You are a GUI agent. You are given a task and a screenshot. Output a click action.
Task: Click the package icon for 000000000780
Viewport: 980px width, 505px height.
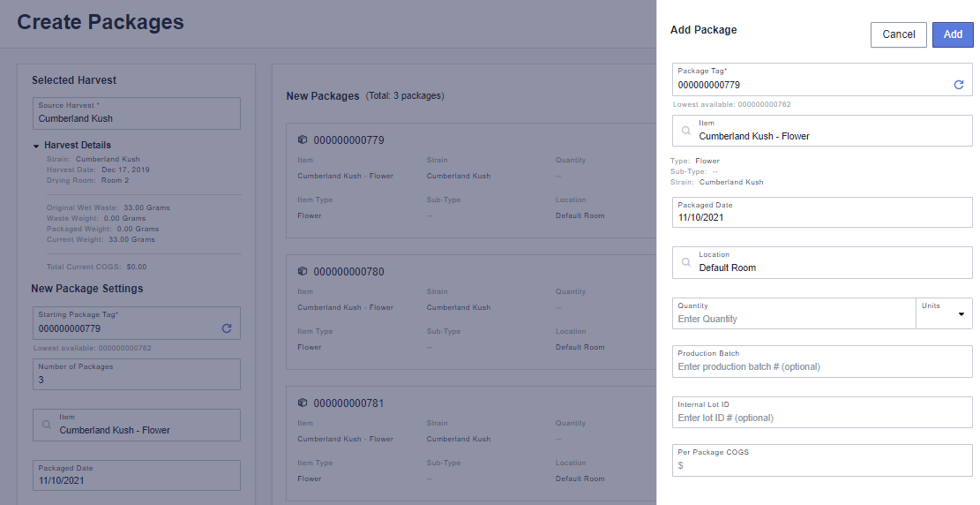click(x=303, y=271)
